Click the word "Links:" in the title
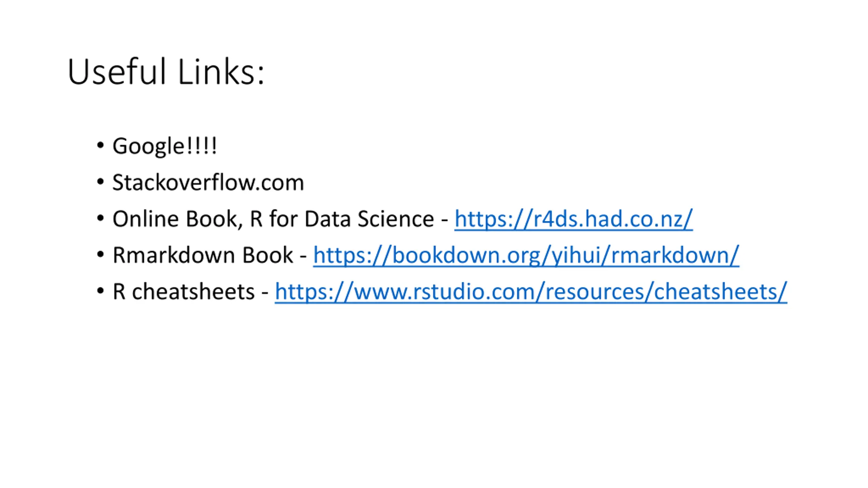Viewport: 868px width, 488px height. 221,72
